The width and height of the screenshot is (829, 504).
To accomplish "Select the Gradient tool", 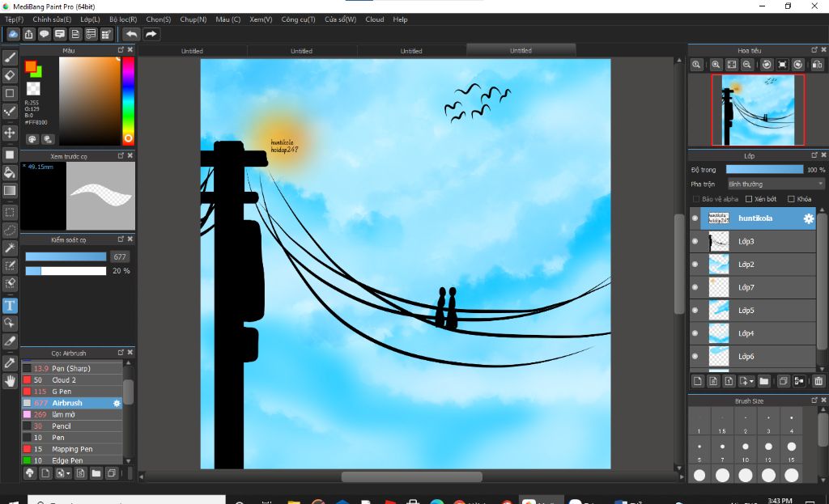I will coord(10,190).
